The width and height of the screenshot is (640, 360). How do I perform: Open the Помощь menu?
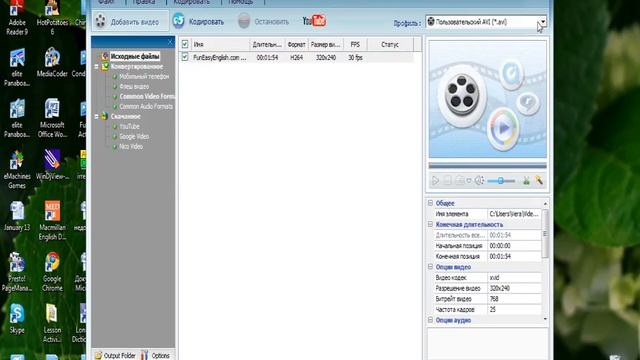pos(241,2)
